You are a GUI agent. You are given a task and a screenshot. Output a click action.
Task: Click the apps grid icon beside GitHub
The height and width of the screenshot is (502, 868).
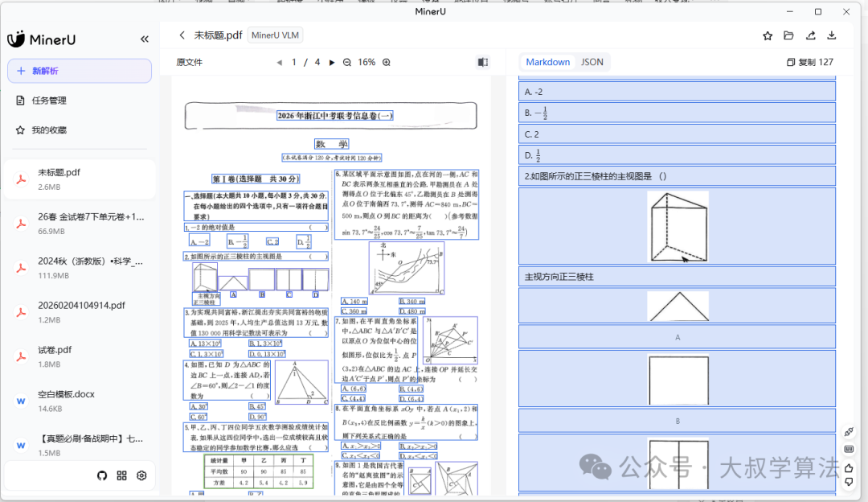point(121,475)
